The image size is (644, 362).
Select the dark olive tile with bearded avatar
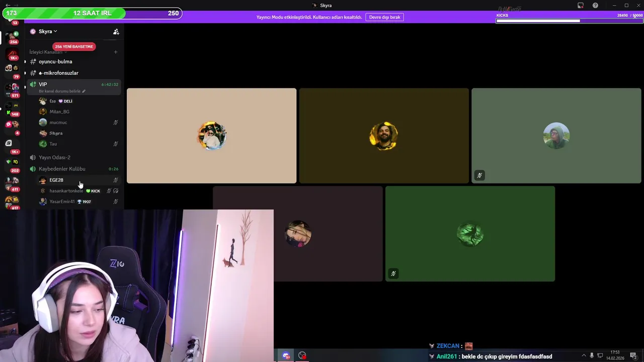pyautogui.click(x=384, y=136)
